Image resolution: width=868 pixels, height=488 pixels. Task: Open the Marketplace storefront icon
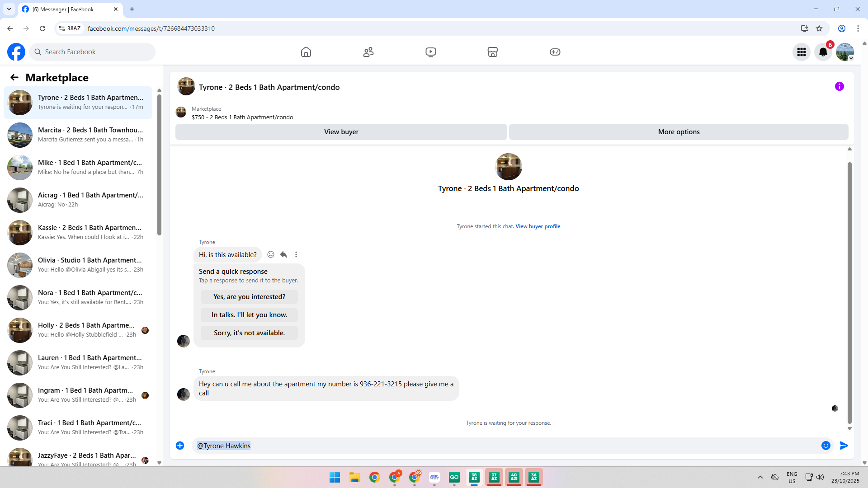click(493, 52)
